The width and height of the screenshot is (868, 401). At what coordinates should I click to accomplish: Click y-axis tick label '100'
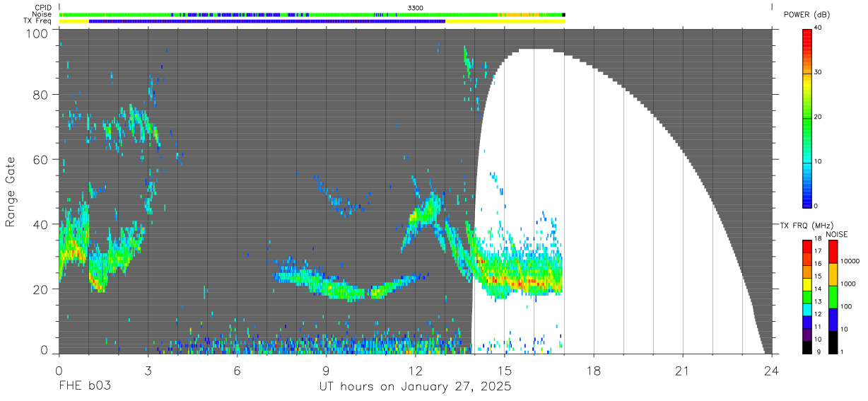38,33
